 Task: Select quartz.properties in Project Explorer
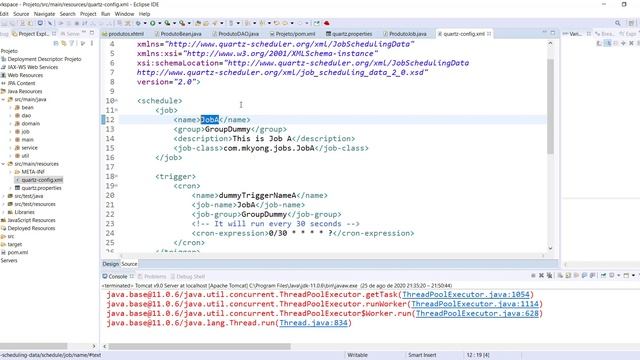(41, 188)
